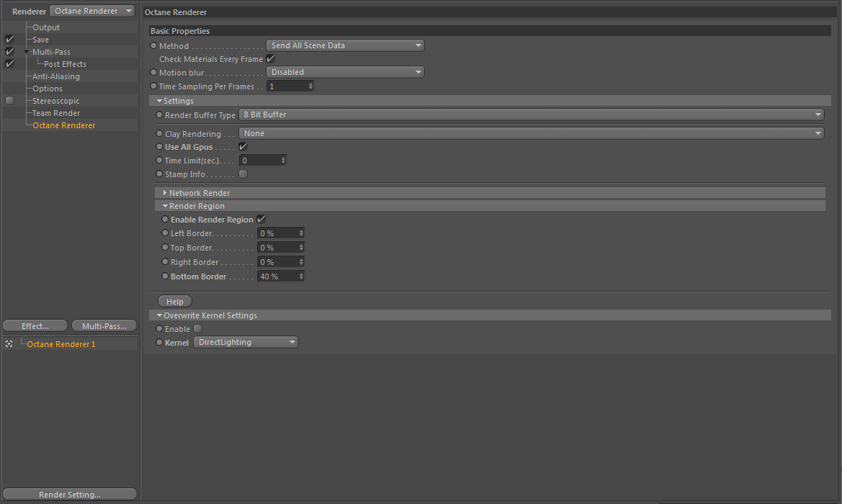
Task: Open the Clay Rendering dropdown
Action: click(x=531, y=133)
